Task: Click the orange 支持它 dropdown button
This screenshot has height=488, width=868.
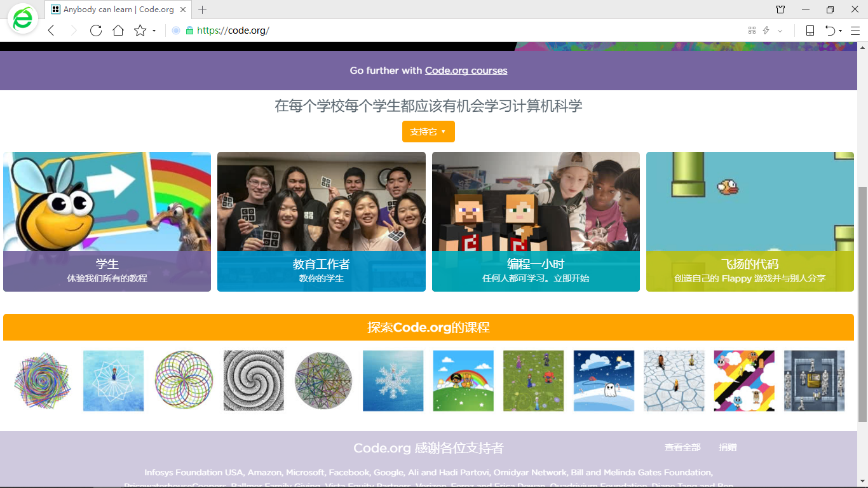Action: pyautogui.click(x=428, y=132)
